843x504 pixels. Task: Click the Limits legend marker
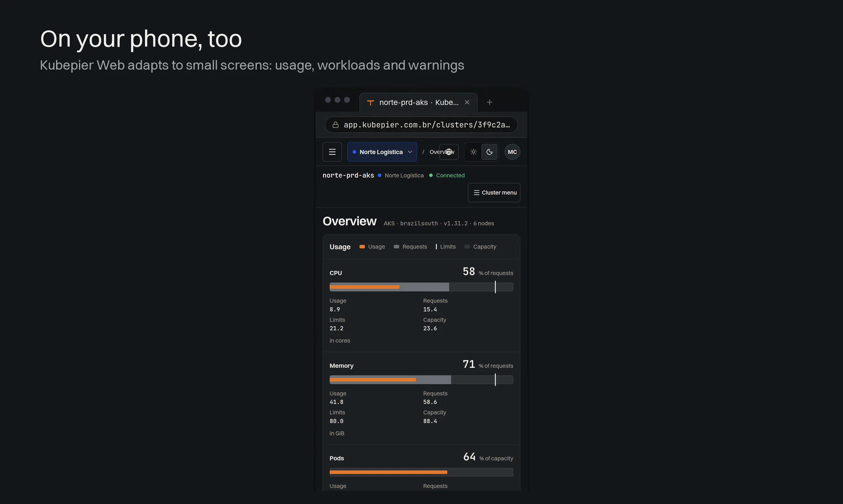(436, 247)
